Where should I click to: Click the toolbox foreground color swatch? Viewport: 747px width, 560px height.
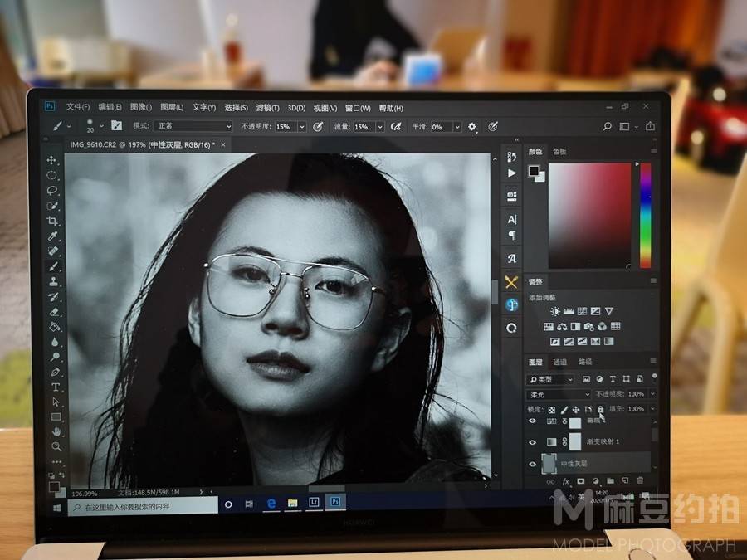coord(54,487)
